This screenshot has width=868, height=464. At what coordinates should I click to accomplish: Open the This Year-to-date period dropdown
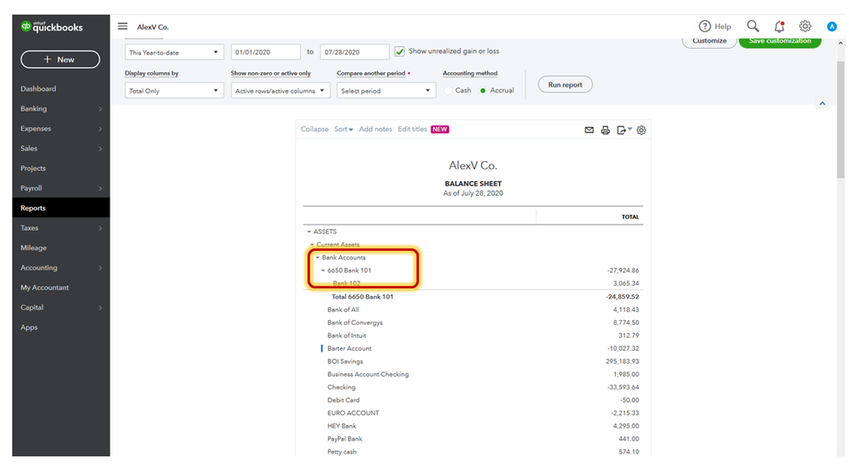175,52
